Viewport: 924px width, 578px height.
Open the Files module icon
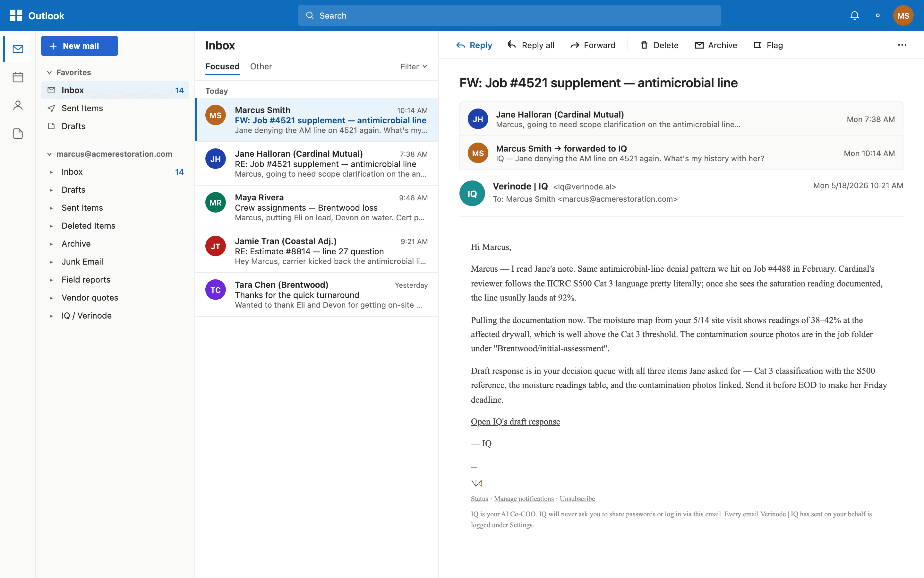18,133
